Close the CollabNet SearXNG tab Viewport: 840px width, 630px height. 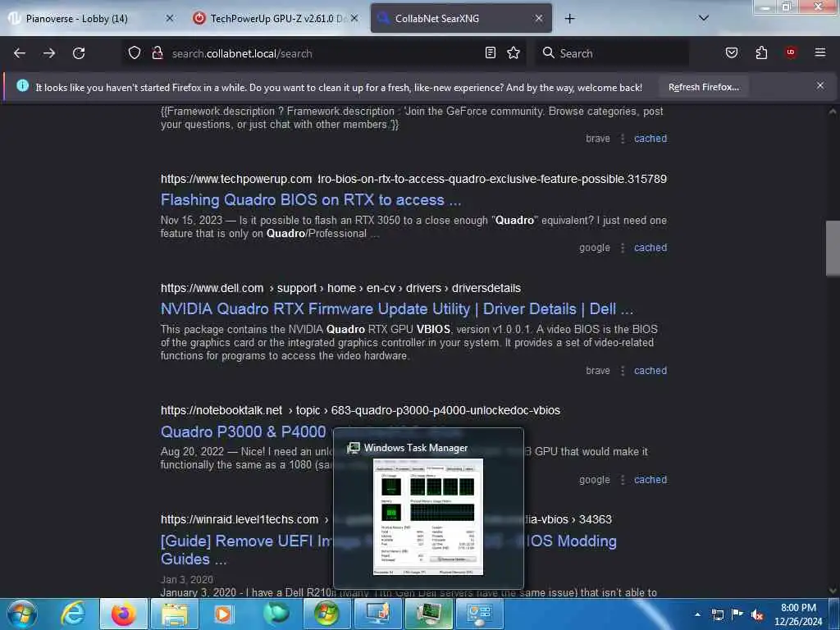point(539,18)
